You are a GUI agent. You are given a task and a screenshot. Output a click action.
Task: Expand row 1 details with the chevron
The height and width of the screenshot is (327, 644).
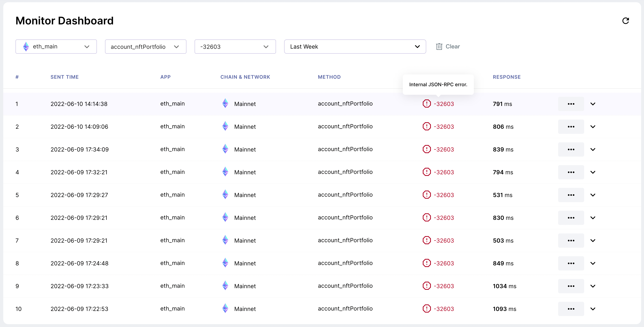(593, 104)
